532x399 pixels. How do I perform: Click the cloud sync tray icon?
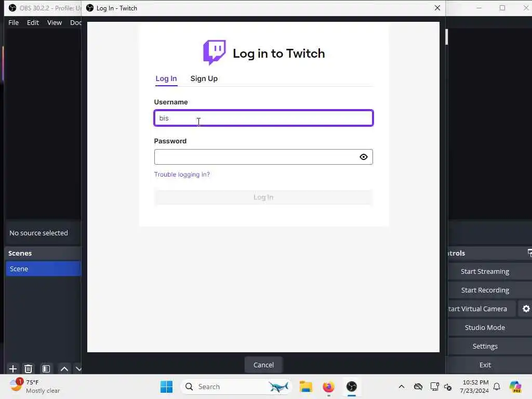[418, 387]
